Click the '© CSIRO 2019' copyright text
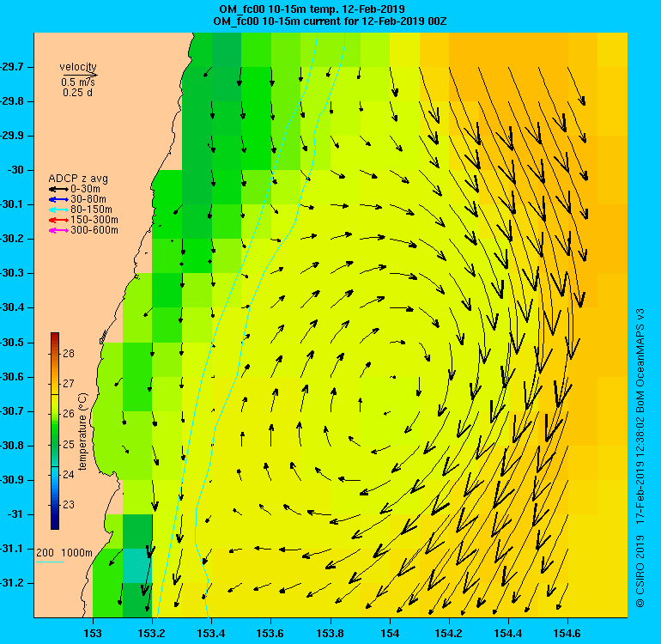The width and height of the screenshot is (661, 644). coord(640,571)
